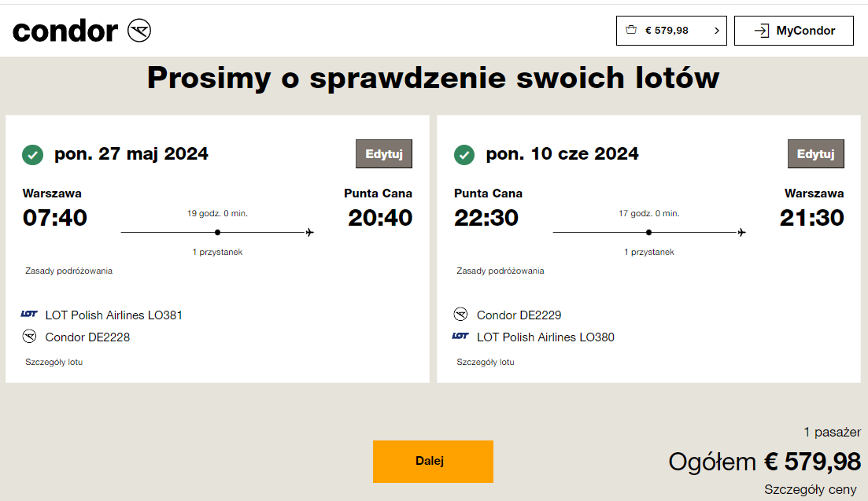Click the shopping basket icon
The image size is (868, 501).
pos(631,30)
